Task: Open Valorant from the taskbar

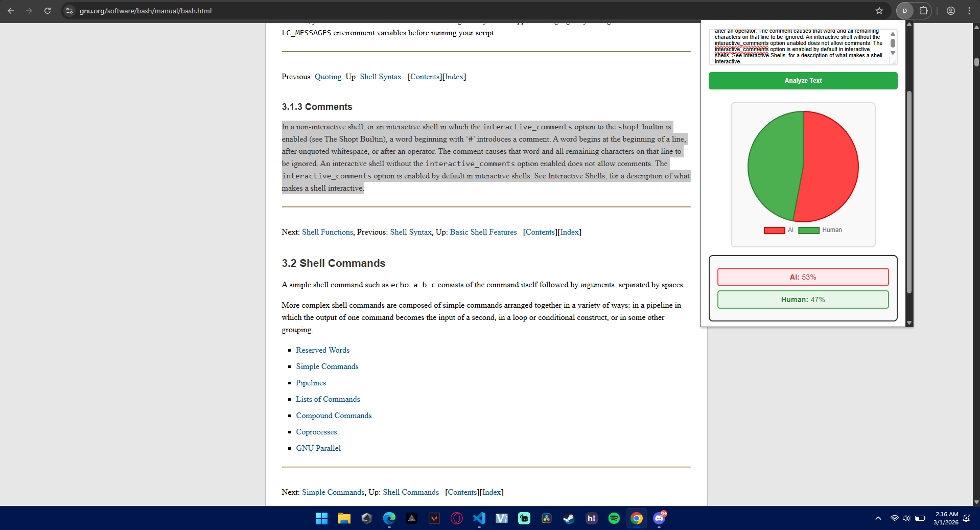Action: 434,518
